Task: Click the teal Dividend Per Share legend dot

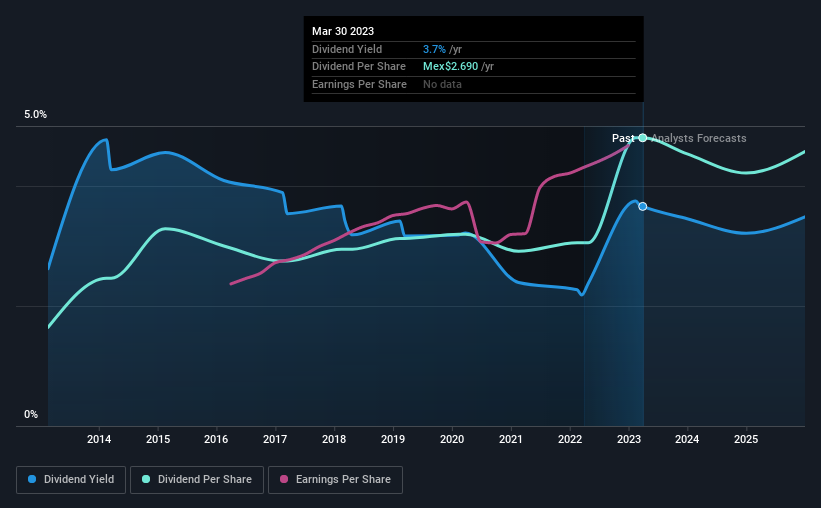Action: [146, 479]
